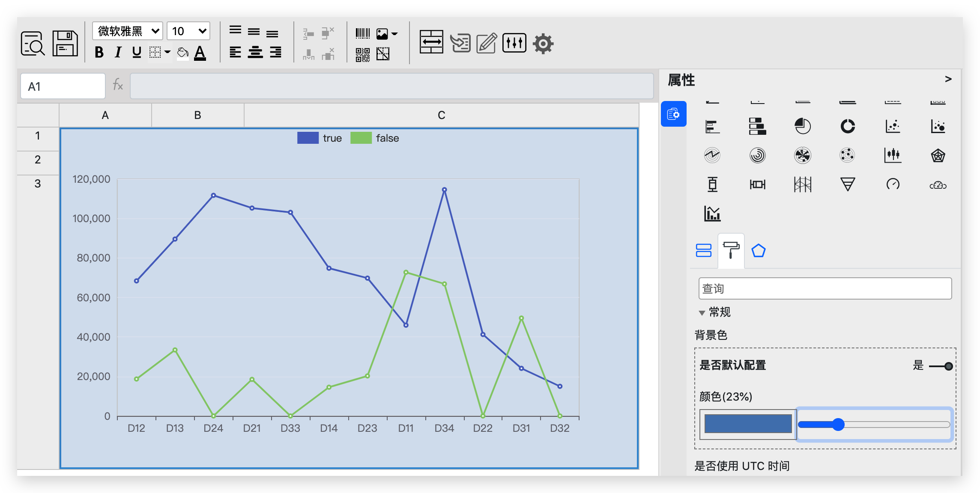Screen dimensions: 980x493
Task: Select row 2 header
Action: tap(38, 163)
